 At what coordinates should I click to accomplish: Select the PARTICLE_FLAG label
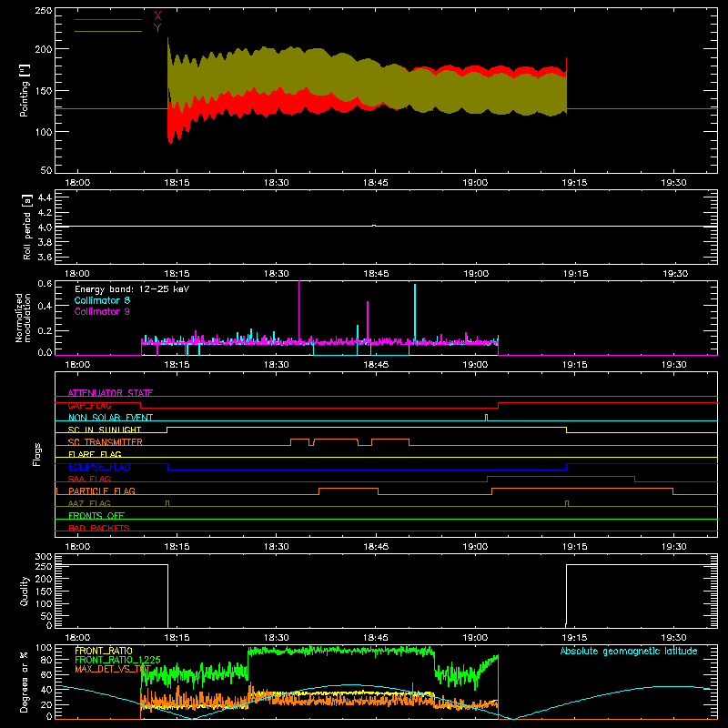coord(102,490)
